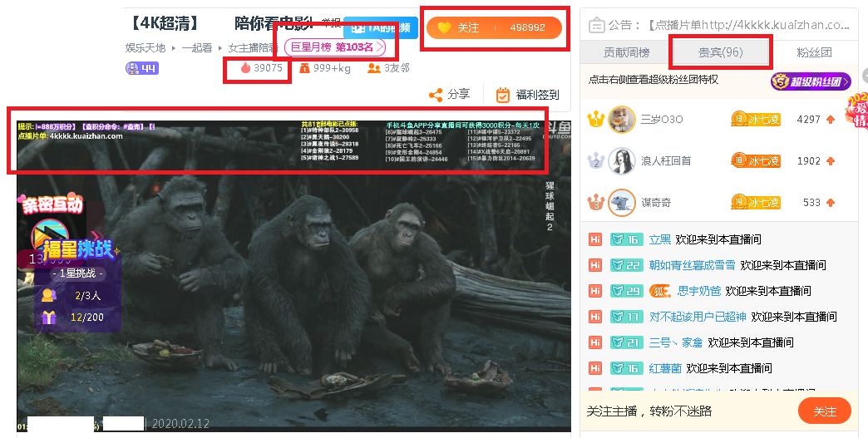Open 福利签到 check-in calendar icon
This screenshot has width=868, height=438.
click(503, 95)
